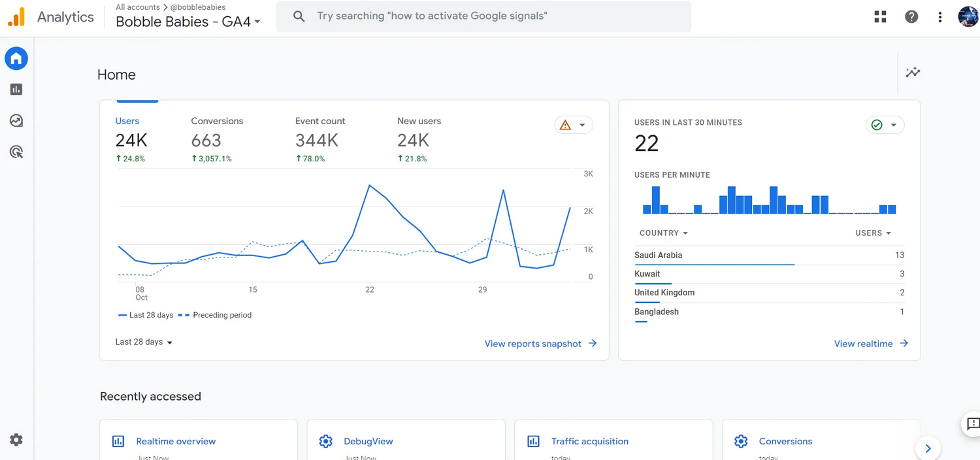Open the Bobble Babies - GA4 property selector

point(188,22)
